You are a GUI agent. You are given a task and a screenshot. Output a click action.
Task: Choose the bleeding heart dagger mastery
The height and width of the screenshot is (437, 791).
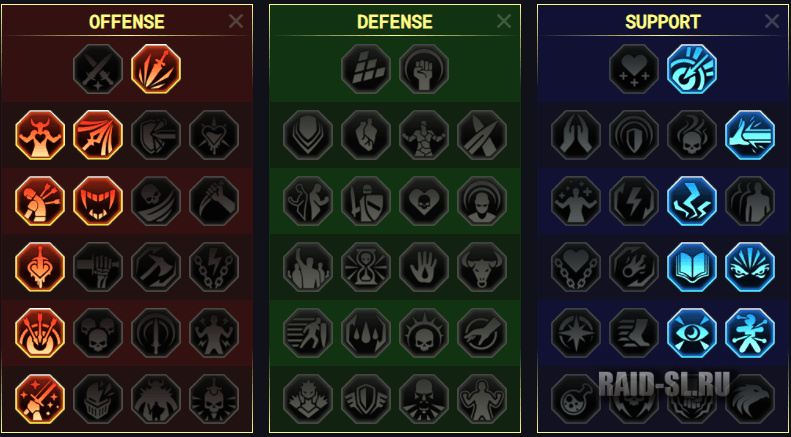click(40, 267)
